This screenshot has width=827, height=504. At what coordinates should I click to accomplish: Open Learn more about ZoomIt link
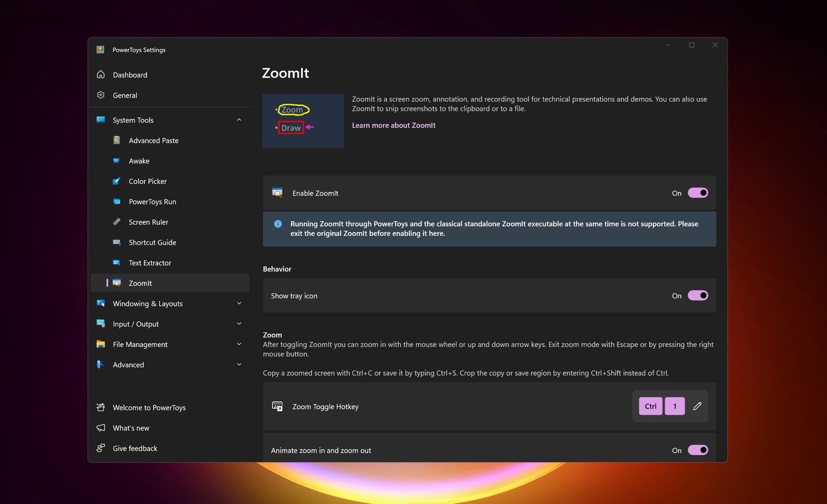point(394,125)
